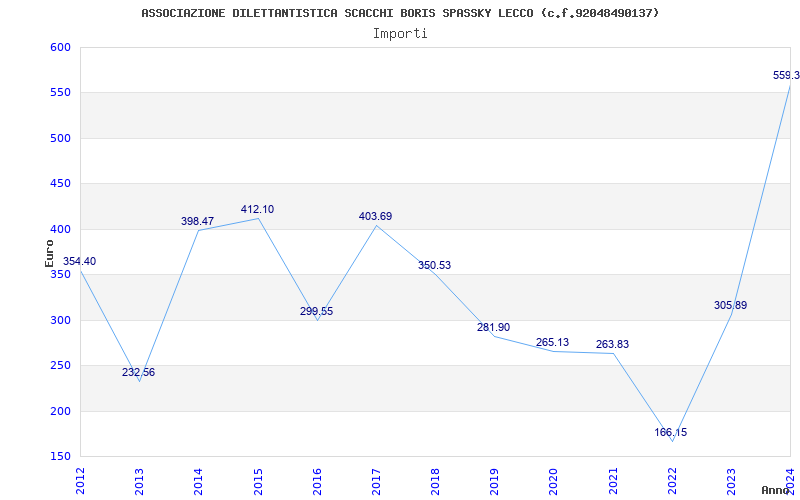The height and width of the screenshot is (500, 800).
Task: Click the chart title with association name
Action: click(x=400, y=13)
